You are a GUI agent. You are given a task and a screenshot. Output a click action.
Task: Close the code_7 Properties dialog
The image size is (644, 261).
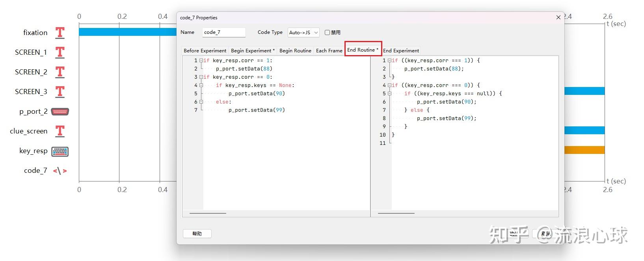pos(558,17)
